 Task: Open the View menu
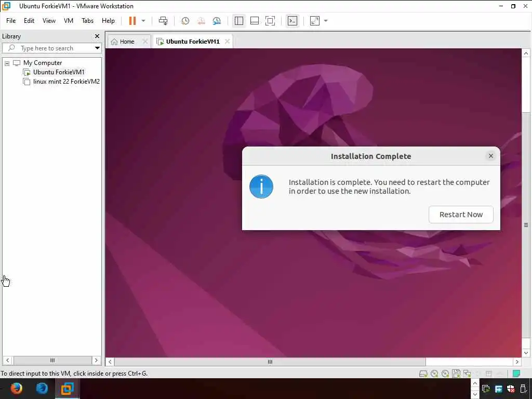tap(49, 21)
